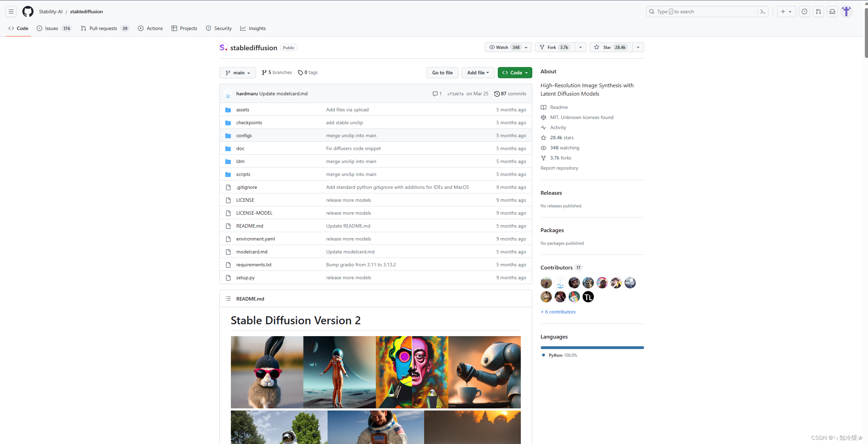
Task: Open the ldm folder
Action: coord(240,161)
